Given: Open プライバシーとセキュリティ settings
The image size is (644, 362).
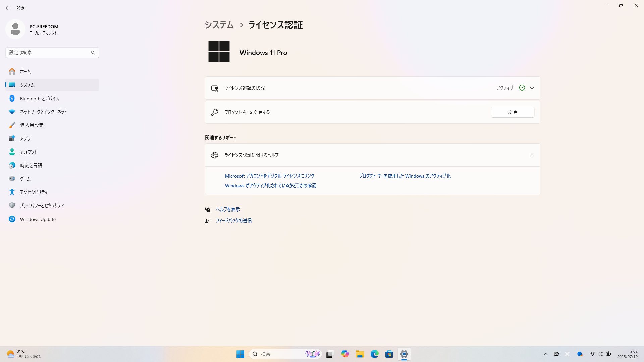Looking at the screenshot, I should 42,205.
